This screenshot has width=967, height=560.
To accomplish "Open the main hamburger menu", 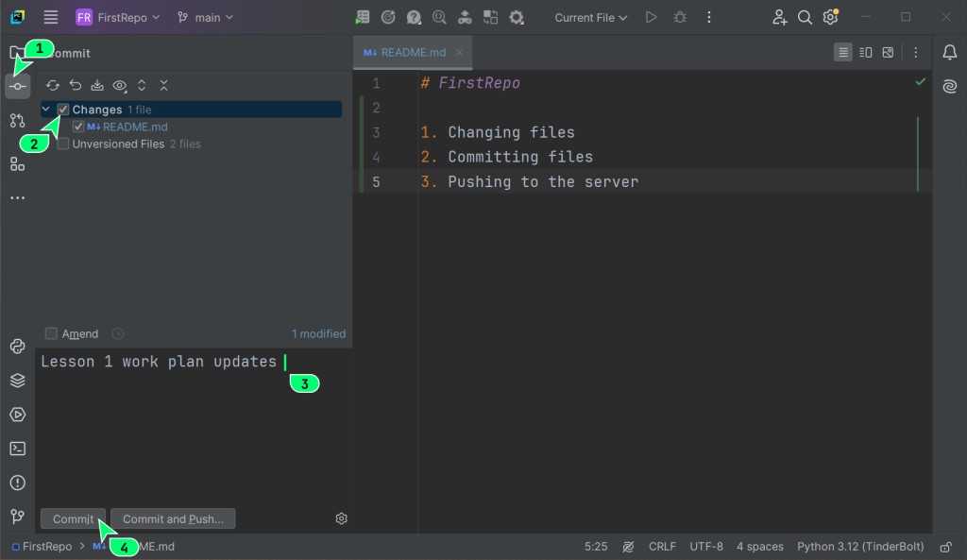I will point(51,17).
